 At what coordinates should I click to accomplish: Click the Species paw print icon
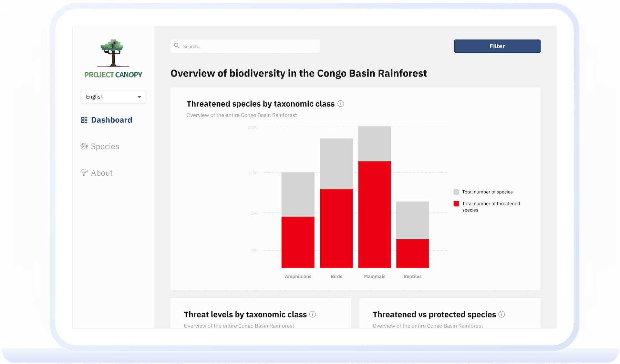(x=84, y=146)
